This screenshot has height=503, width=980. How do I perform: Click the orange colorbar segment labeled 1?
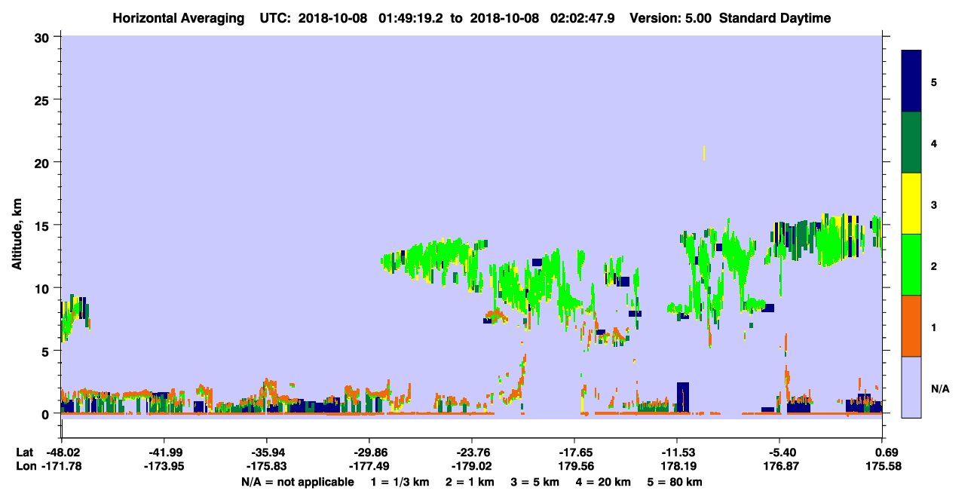point(911,326)
